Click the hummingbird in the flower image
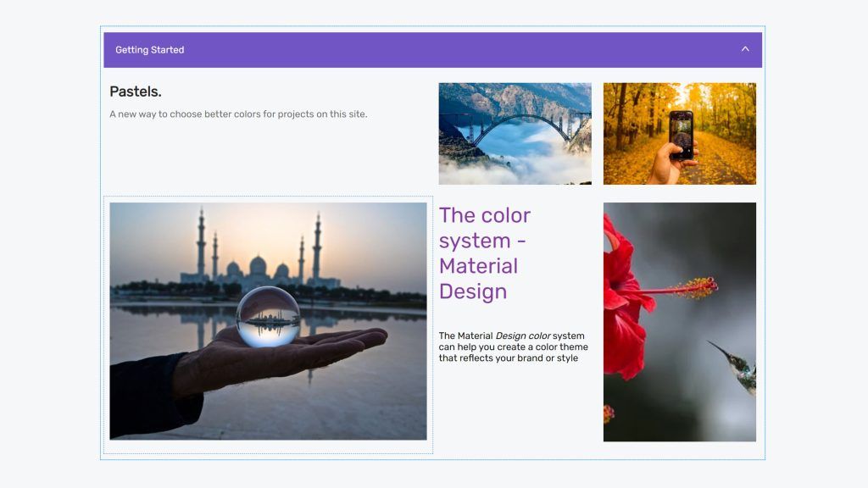868x488 pixels. [733, 366]
